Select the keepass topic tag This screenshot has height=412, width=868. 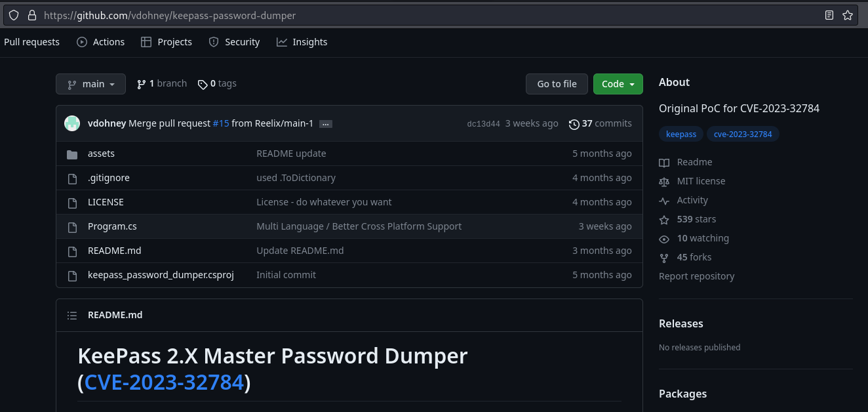tap(681, 134)
